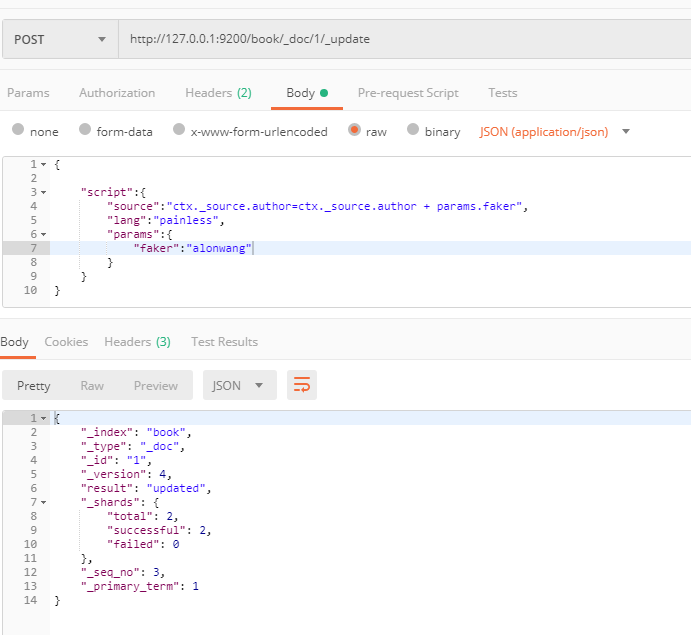Select the response Body tab
Image resolution: width=691 pixels, height=635 pixels.
tap(15, 342)
